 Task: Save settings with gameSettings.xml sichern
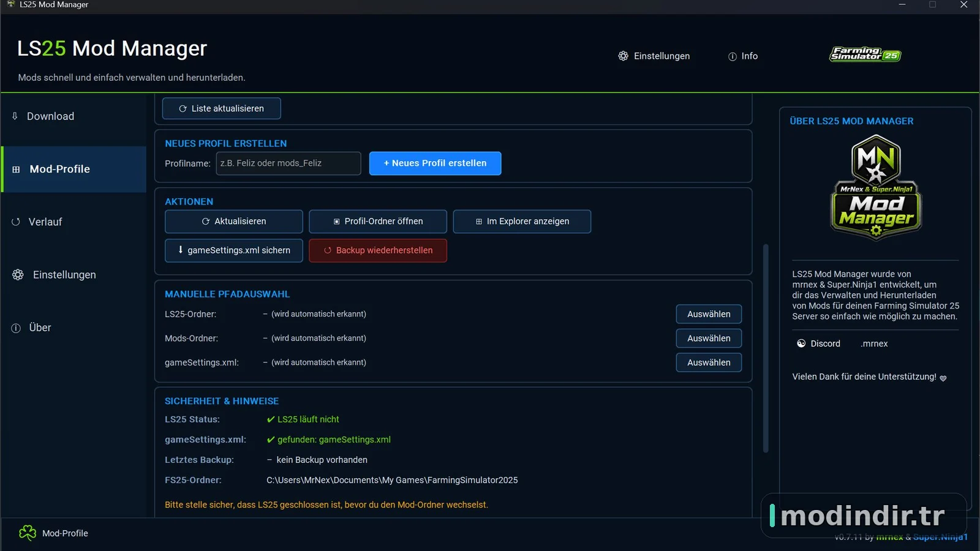pyautogui.click(x=234, y=250)
